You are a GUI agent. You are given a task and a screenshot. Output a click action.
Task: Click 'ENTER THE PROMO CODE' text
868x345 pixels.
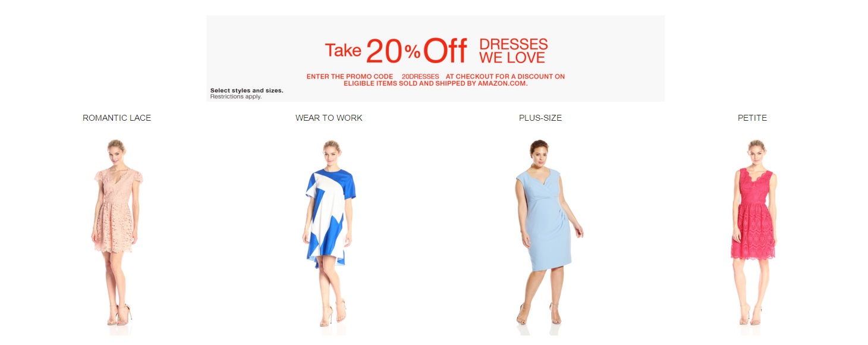350,77
